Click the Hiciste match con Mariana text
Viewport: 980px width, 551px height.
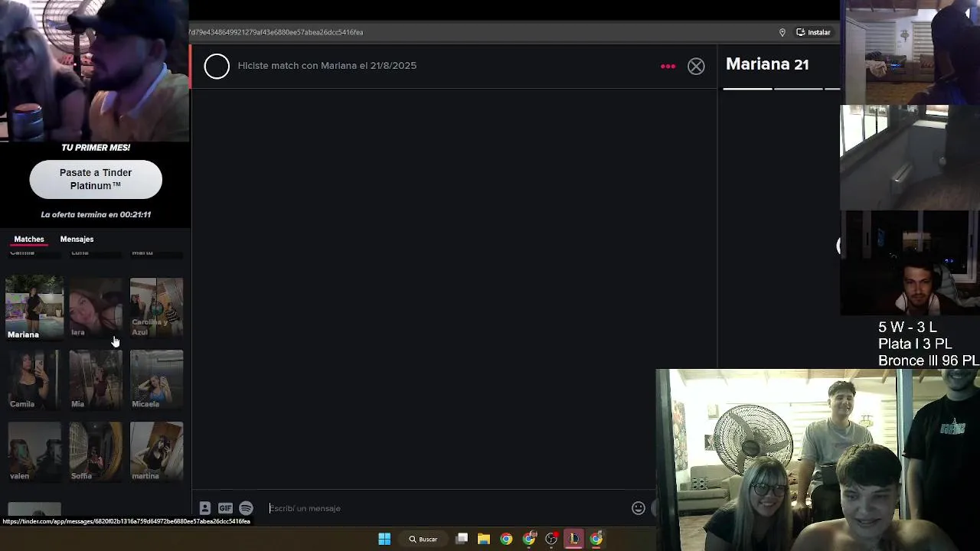(x=327, y=66)
